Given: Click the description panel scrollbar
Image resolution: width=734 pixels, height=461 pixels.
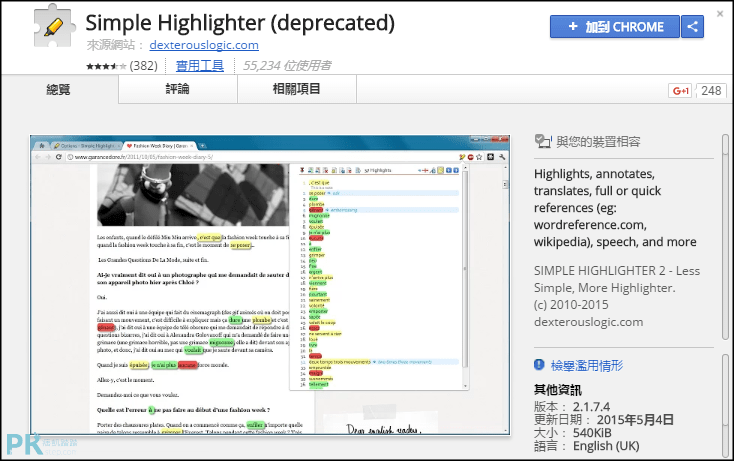Looking at the screenshot, I should tap(726, 237).
